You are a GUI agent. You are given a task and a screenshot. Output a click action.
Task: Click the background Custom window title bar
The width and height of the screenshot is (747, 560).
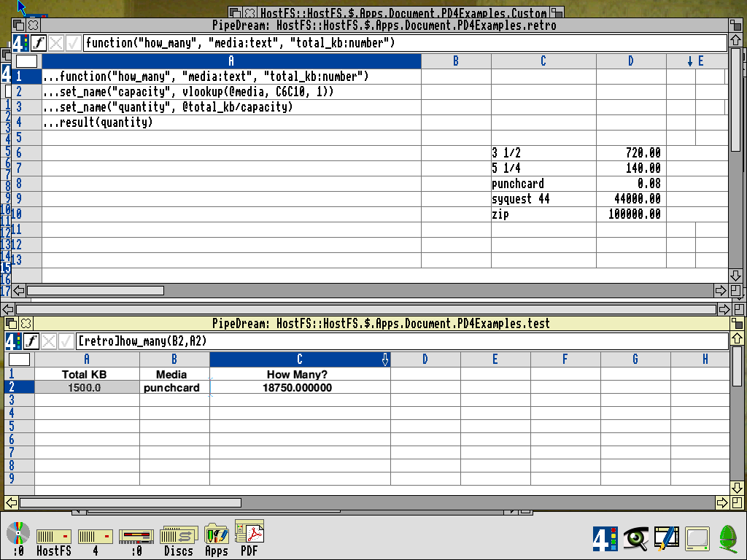(403, 12)
